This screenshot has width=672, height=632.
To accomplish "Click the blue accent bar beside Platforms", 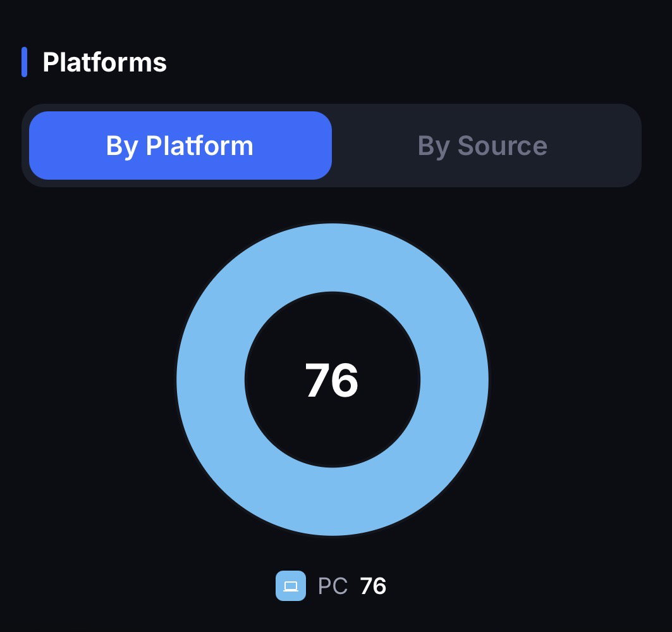I will coord(25,62).
